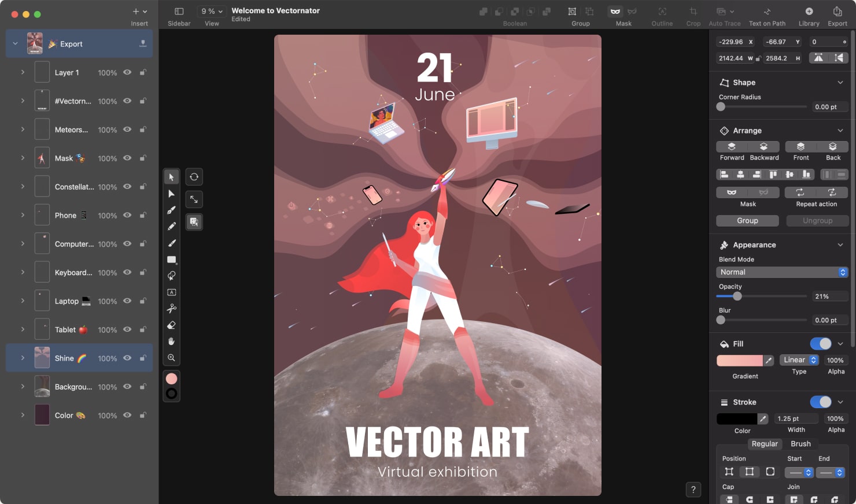This screenshot has height=504, width=856.
Task: Click Send Backward arrange icon
Action: coord(763,147)
